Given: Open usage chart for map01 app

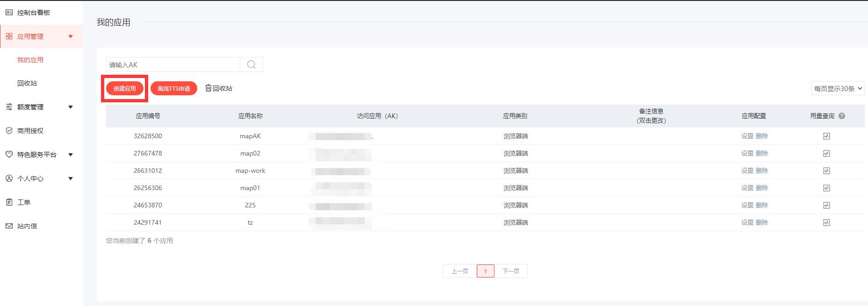Looking at the screenshot, I should tap(826, 188).
